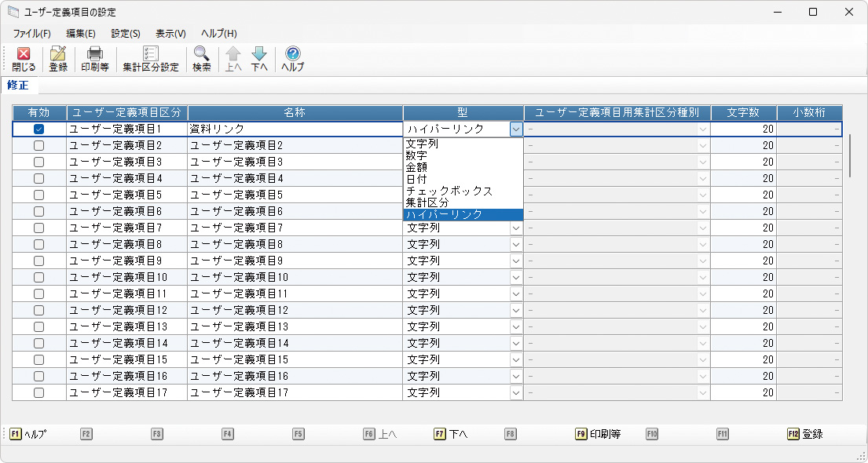Click the 登録 (register) toolbar icon
This screenshot has width=868, height=463.
click(x=58, y=55)
